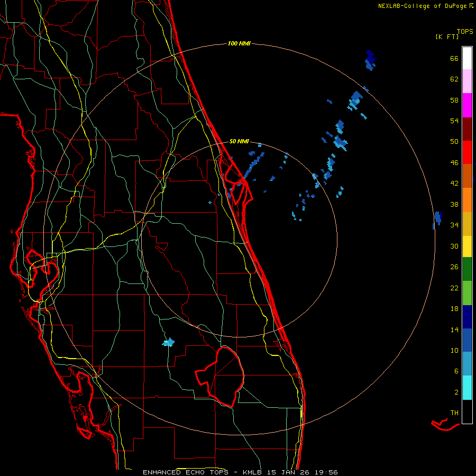Select the dark green 26 kft swatch
This screenshot has height=476, width=476.
pos(467,269)
